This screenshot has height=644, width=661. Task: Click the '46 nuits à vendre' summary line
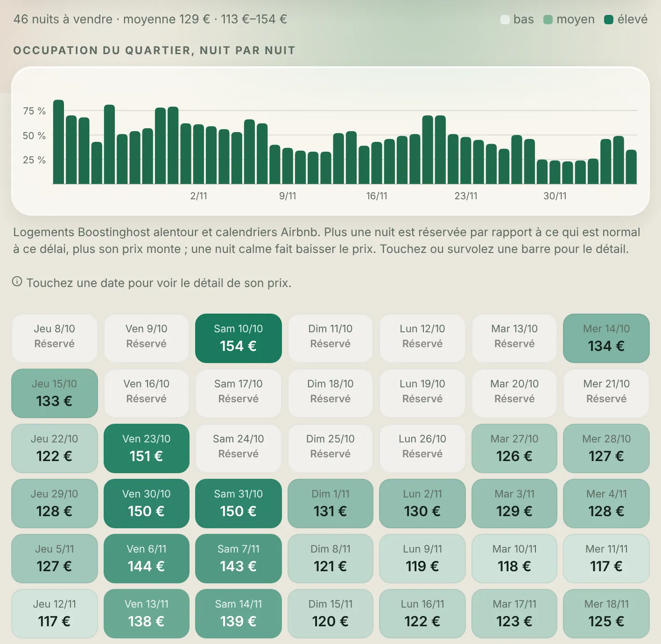click(x=150, y=19)
